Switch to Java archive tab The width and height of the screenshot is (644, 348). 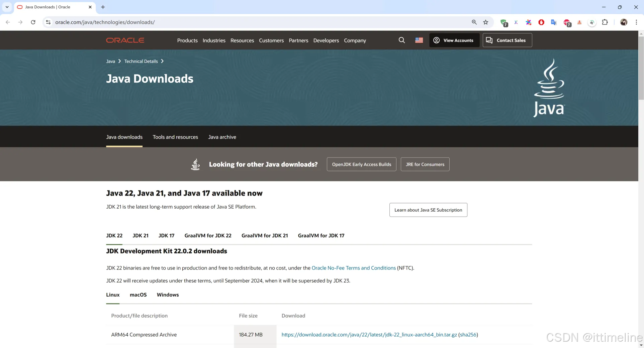coord(222,137)
